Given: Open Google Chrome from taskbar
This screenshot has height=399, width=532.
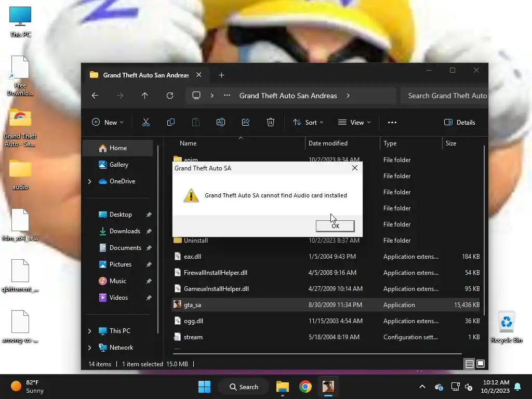Looking at the screenshot, I should [305, 387].
